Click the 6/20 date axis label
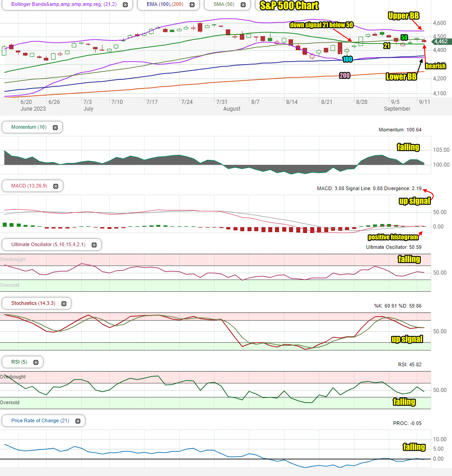Screen dimensions: 452x476 click(26, 102)
